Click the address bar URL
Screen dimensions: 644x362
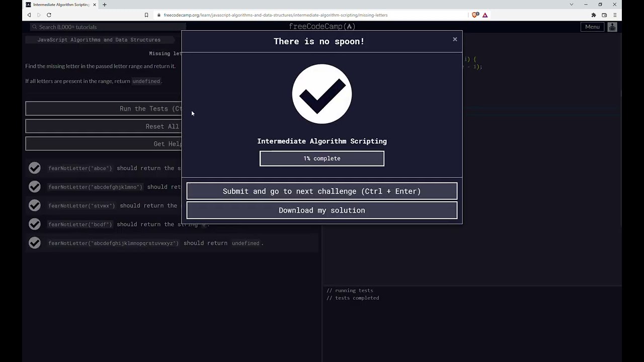click(x=275, y=15)
